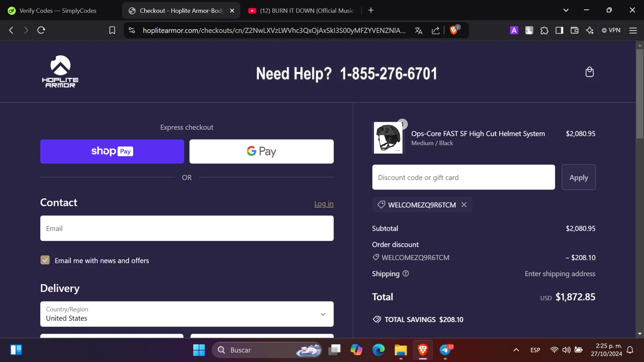Expand the tab search dropdown arrow
The width and height of the screenshot is (644, 362).
[566, 10]
